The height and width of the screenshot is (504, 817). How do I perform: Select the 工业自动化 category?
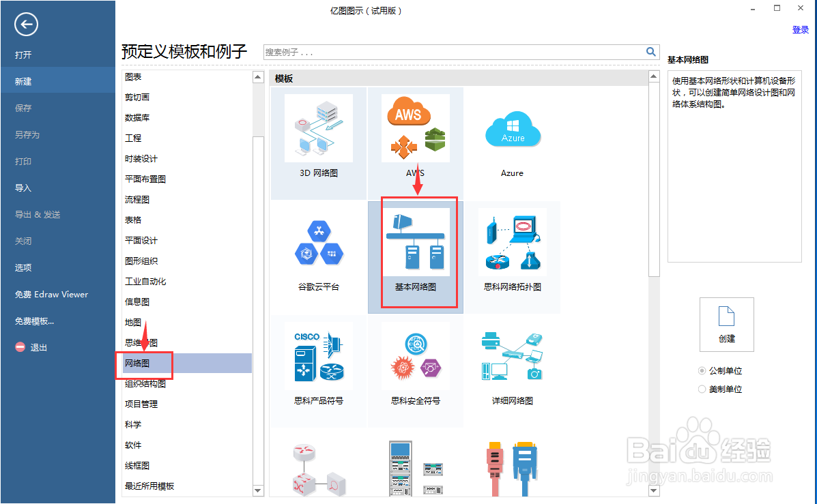pyautogui.click(x=145, y=281)
